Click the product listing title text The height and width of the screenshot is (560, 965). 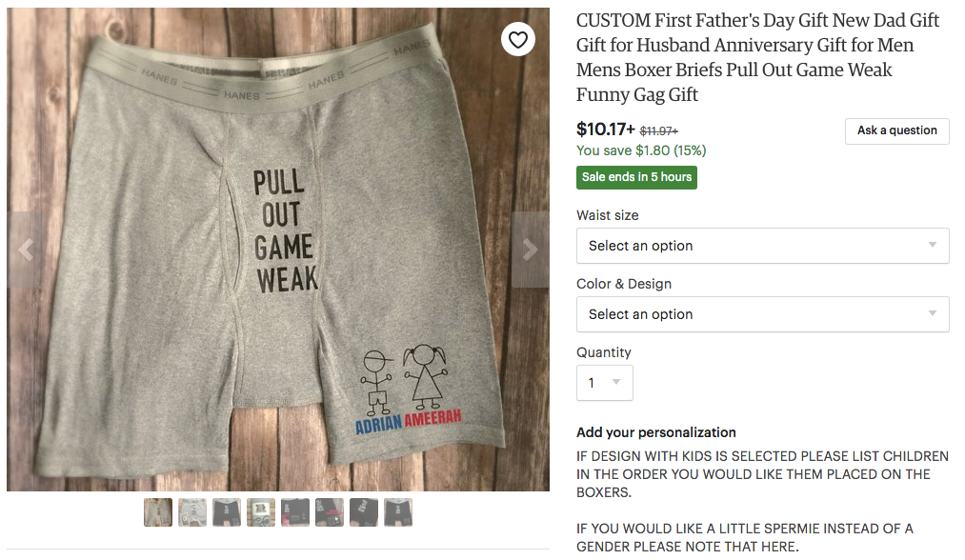click(x=757, y=57)
